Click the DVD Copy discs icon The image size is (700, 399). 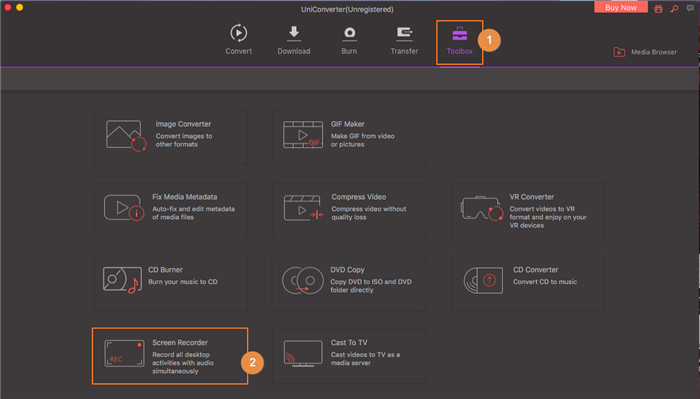point(303,281)
